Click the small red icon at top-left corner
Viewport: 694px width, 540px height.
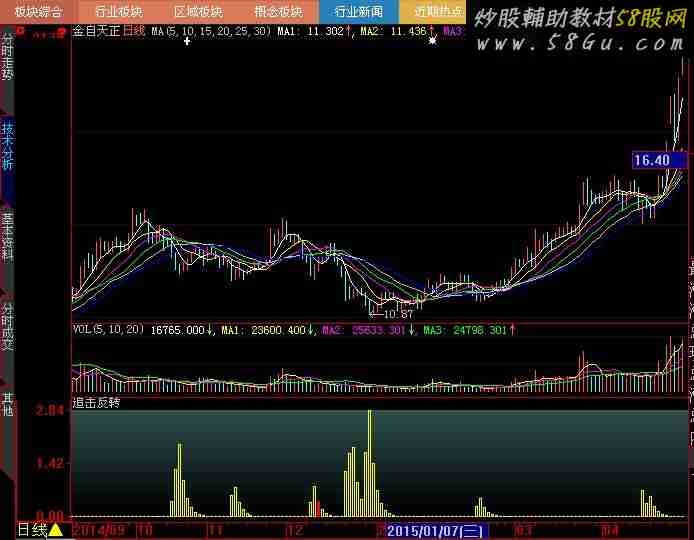pos(19,31)
